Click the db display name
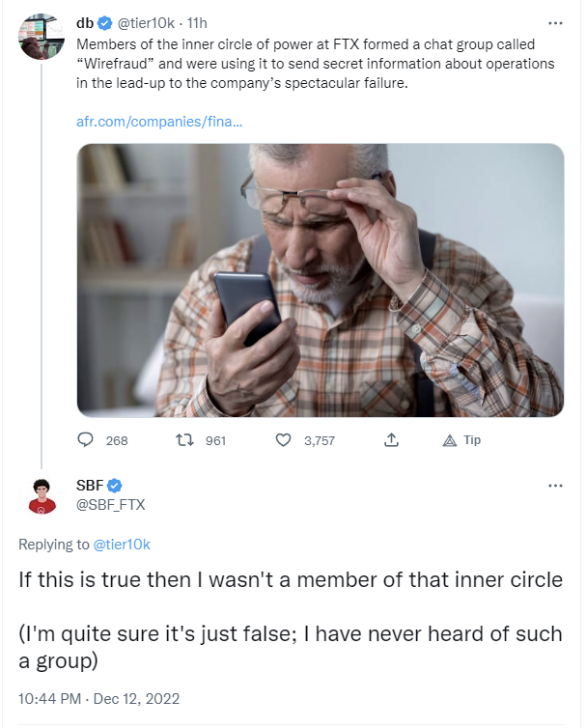The width and height of the screenshot is (586, 728). pyautogui.click(x=84, y=21)
